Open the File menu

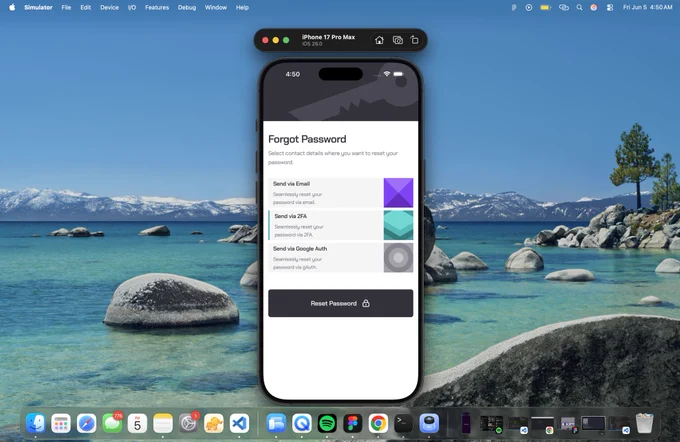66,7
